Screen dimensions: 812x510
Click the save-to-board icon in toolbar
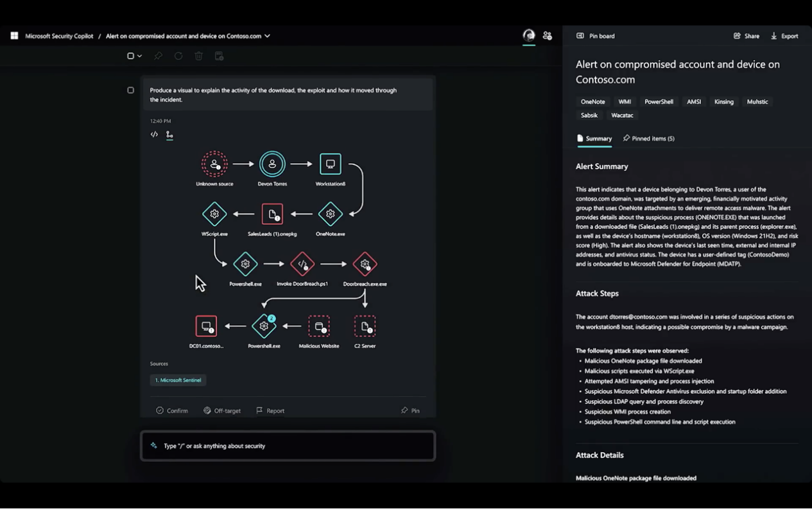(220, 56)
